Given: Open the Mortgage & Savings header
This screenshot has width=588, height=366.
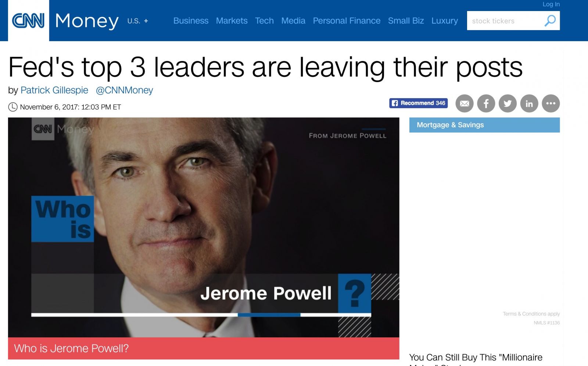Looking at the screenshot, I should point(484,125).
